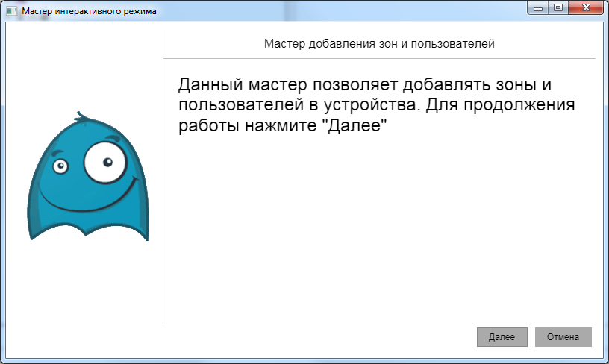Minimize the wizard window
The width and height of the screenshot is (609, 364).
coord(538,7)
